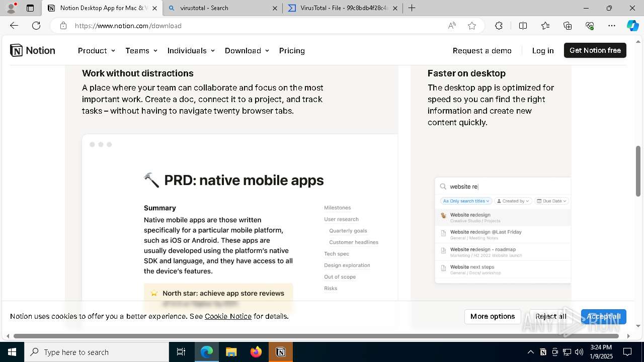
Task: Open the Cookie Notice link
Action: [x=228, y=316]
